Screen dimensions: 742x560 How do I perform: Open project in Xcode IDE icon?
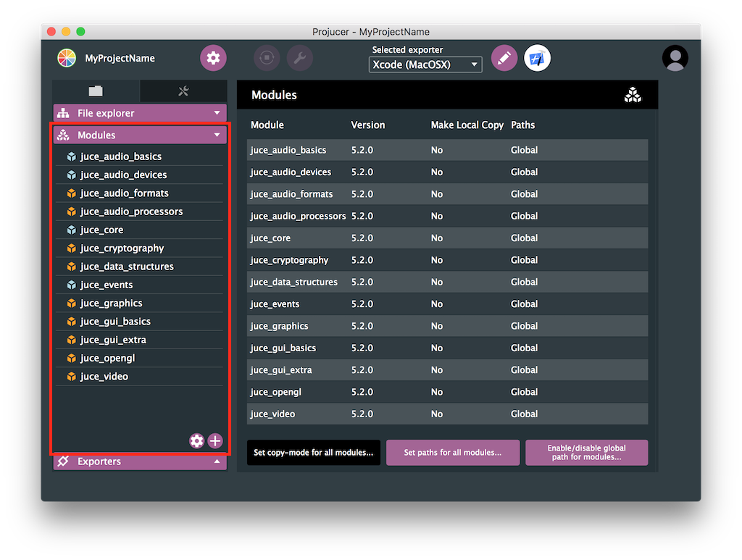point(537,58)
